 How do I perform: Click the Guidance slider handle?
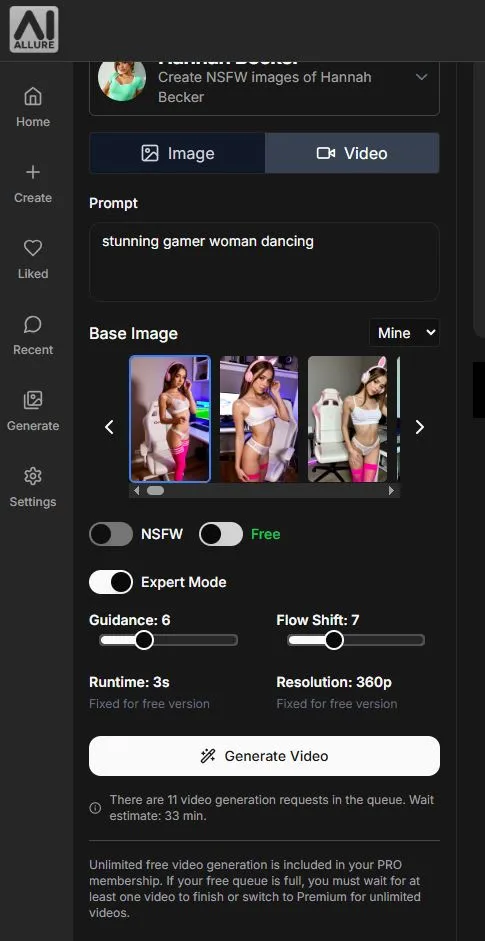144,640
